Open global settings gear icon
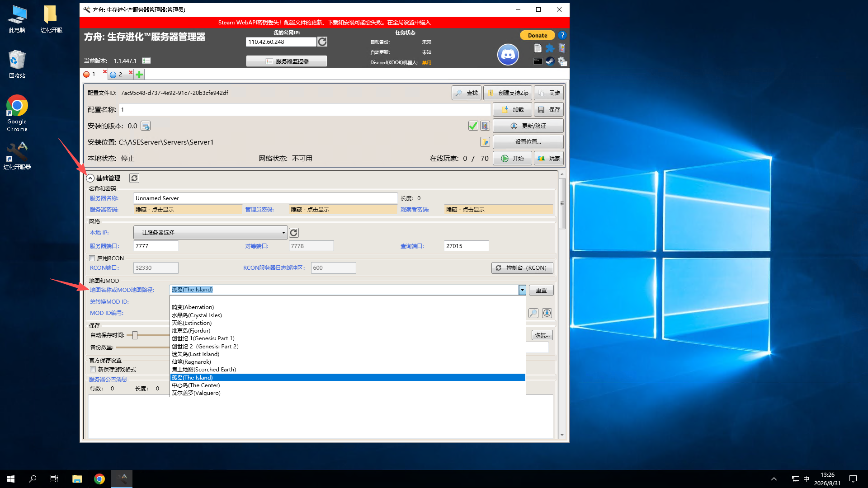The image size is (868, 488). point(562,61)
